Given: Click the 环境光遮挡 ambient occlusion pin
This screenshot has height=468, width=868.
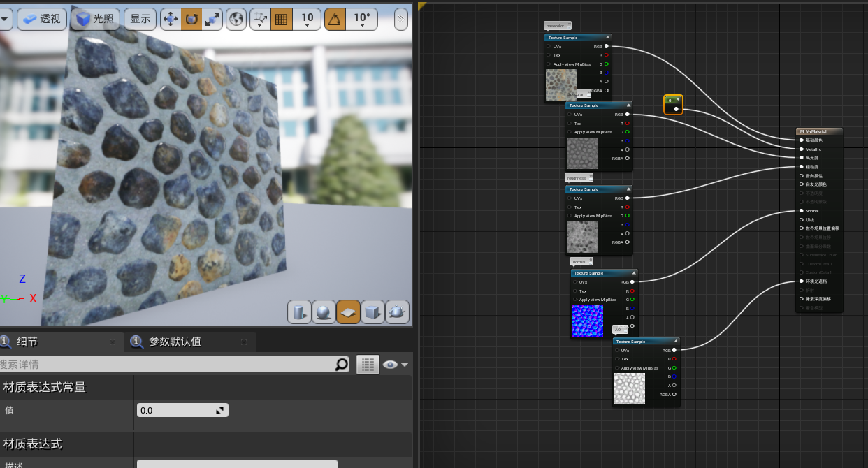Looking at the screenshot, I should (802, 281).
